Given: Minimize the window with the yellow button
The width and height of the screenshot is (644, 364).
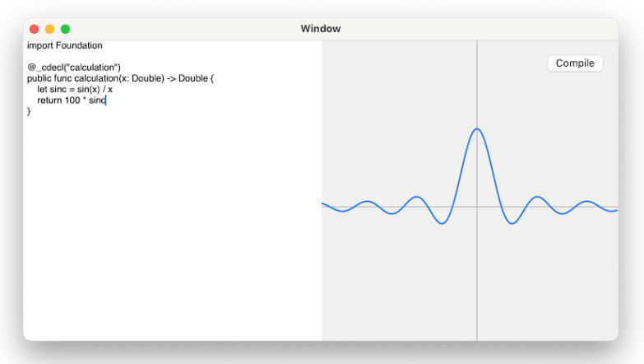Looking at the screenshot, I should [49, 29].
